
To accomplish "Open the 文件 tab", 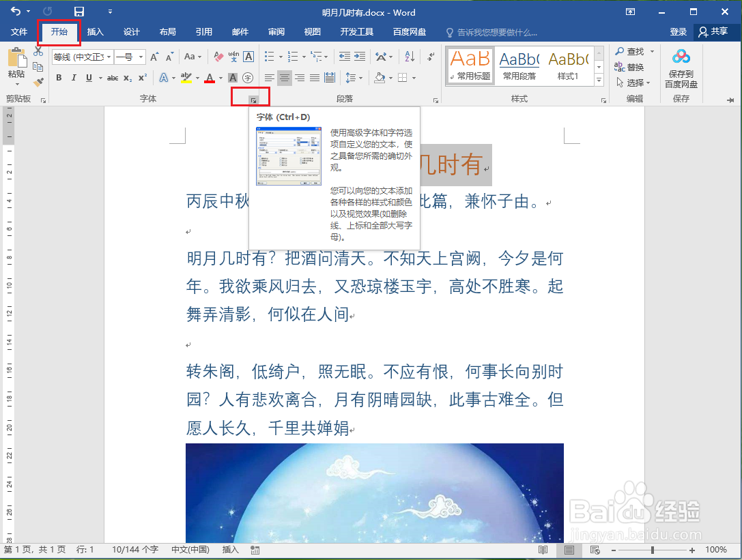I will 19,31.
